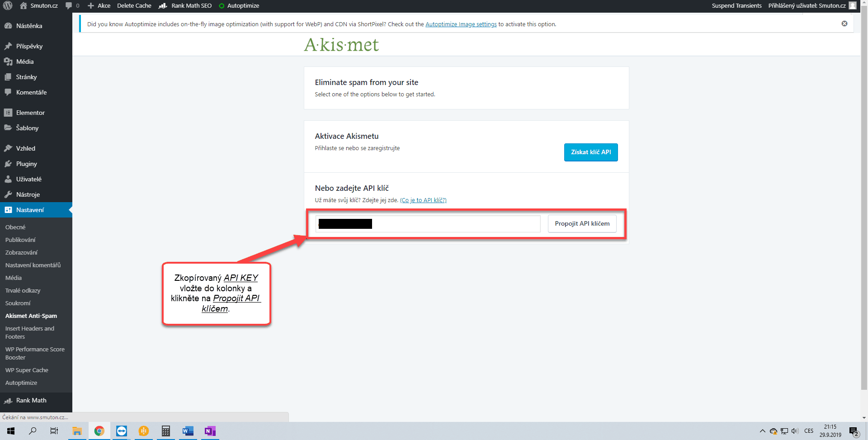Screen dimensions: 868x440
Task: Dismiss the Autoptimize notice
Action: 844,24
